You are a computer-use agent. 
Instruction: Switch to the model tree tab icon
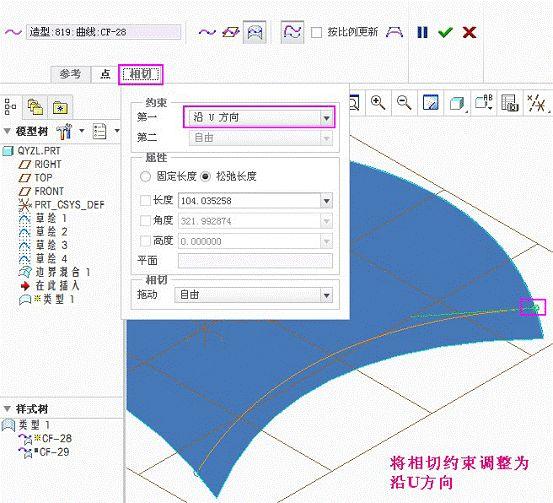10,107
